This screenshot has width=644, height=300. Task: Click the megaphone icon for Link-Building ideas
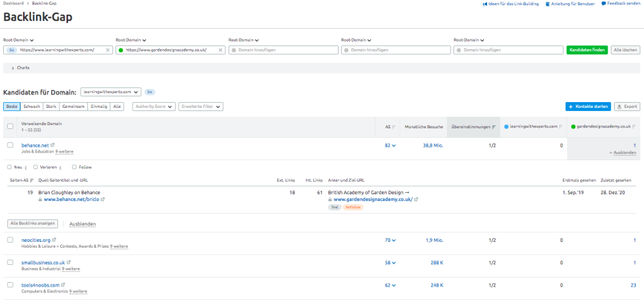click(485, 4)
